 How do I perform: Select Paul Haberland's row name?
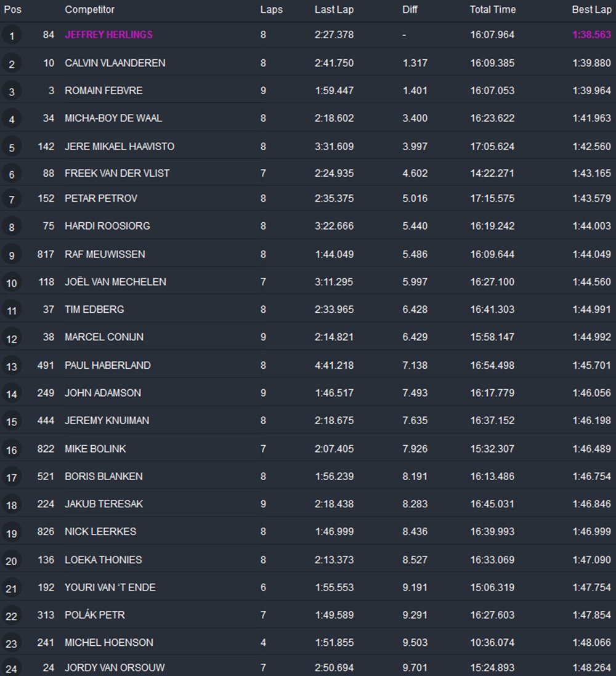(x=107, y=365)
